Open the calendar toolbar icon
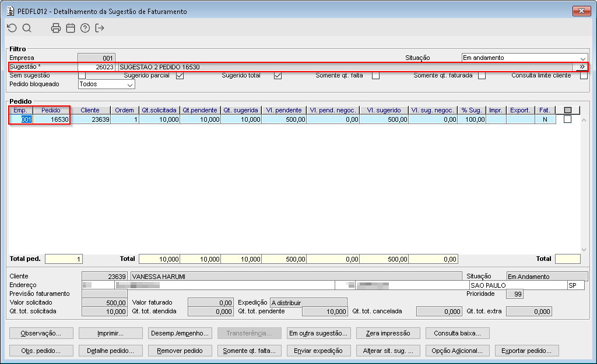The width and height of the screenshot is (597, 364). [x=71, y=28]
